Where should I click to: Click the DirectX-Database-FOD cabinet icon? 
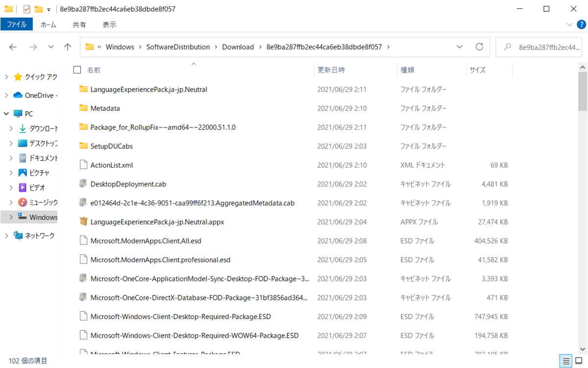(x=83, y=297)
